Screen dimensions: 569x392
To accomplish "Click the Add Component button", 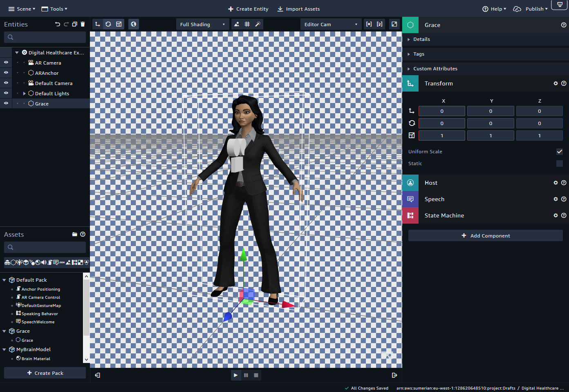I will (486, 235).
